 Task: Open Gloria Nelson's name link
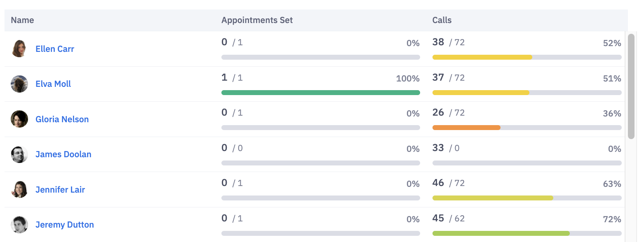(x=62, y=119)
